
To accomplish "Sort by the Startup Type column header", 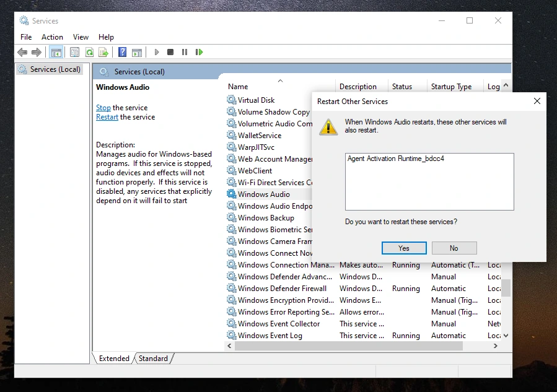I will tap(455, 86).
